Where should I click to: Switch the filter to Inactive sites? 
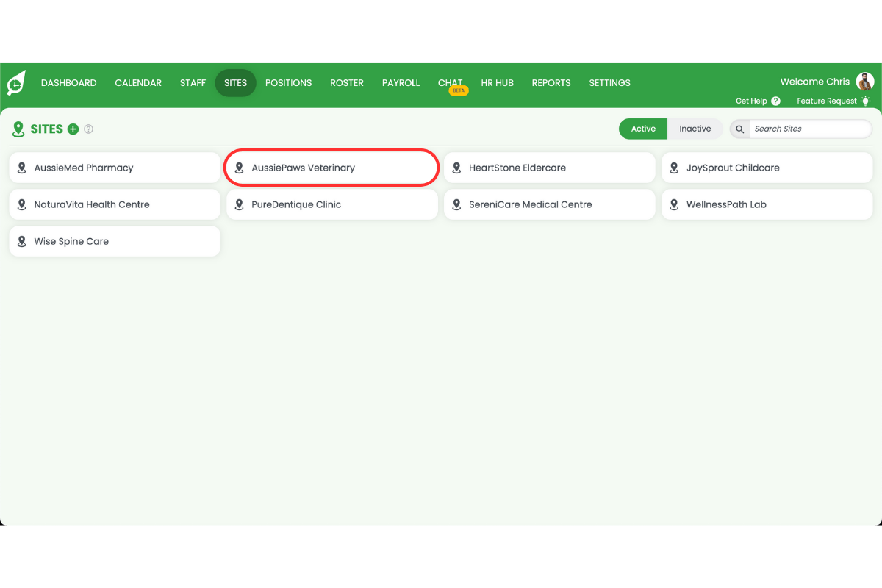tap(695, 129)
